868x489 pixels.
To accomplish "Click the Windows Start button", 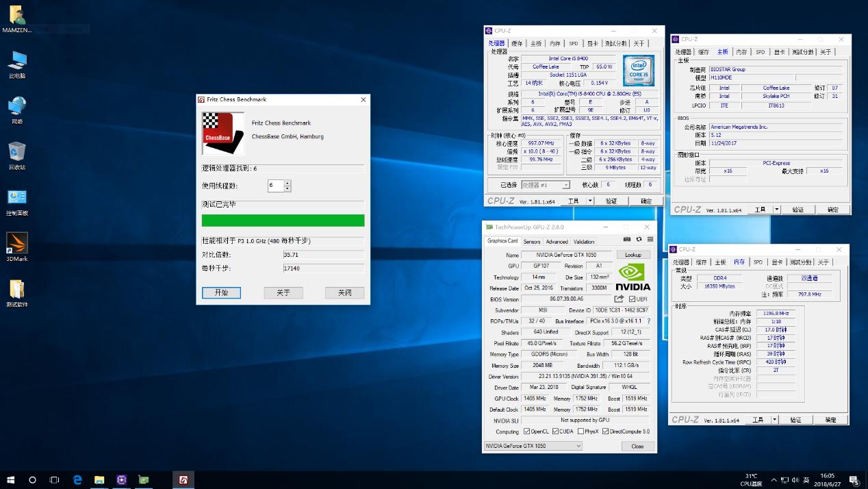I will pos(10,480).
